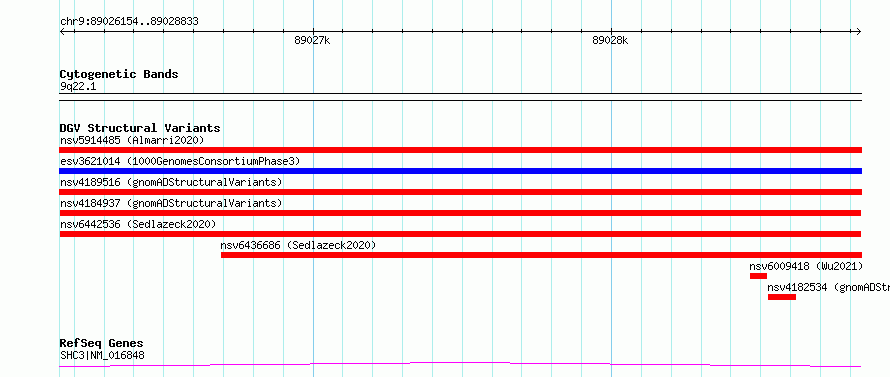Open the nsv6436686 (Sedlazeck2020) label
Screen dimensions: 890x377
coord(298,245)
